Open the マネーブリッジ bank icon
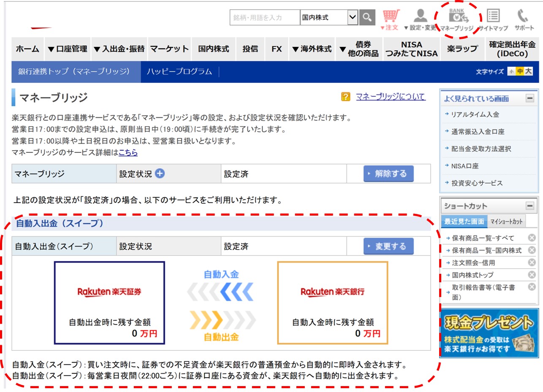This screenshot has width=543, height=392. (458, 20)
